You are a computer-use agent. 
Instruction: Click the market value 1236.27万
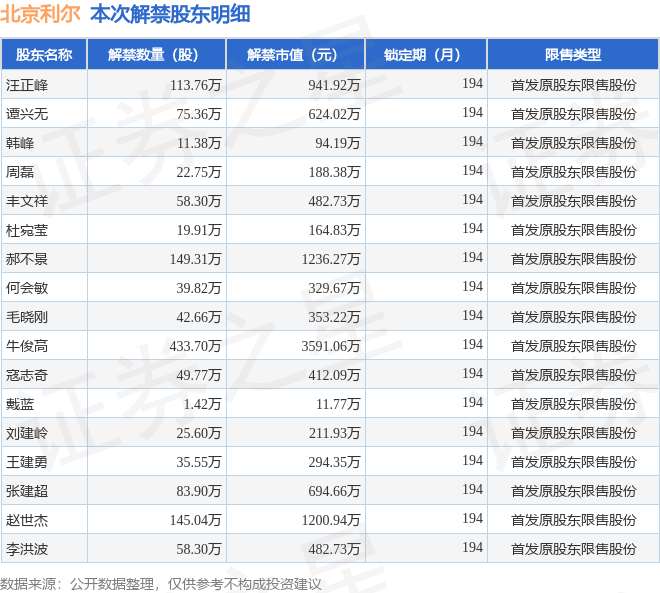click(331, 259)
